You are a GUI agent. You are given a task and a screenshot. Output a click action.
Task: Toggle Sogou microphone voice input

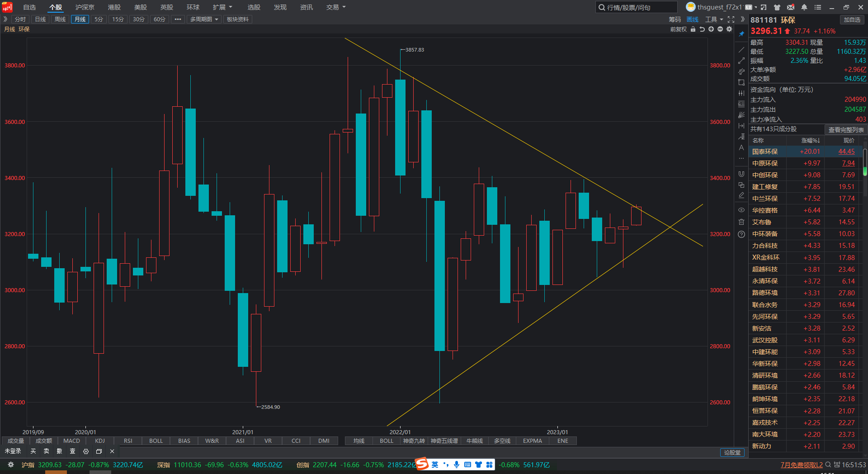click(x=457, y=465)
